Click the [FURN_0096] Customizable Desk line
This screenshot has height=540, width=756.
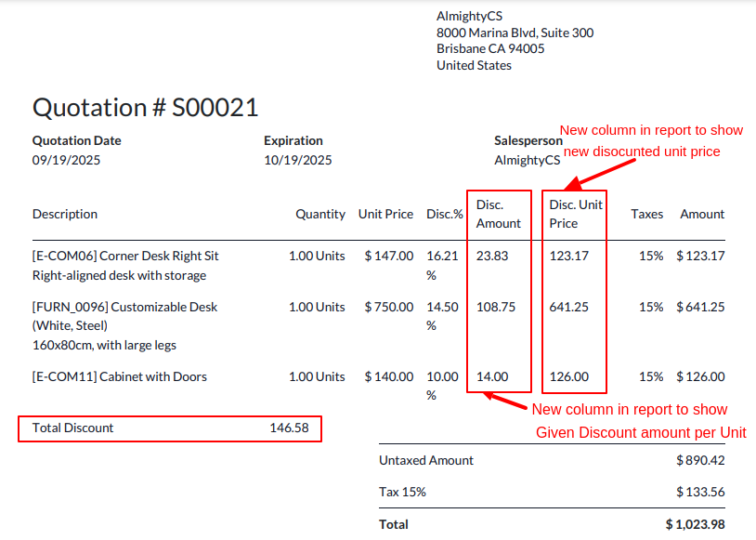pos(124,307)
